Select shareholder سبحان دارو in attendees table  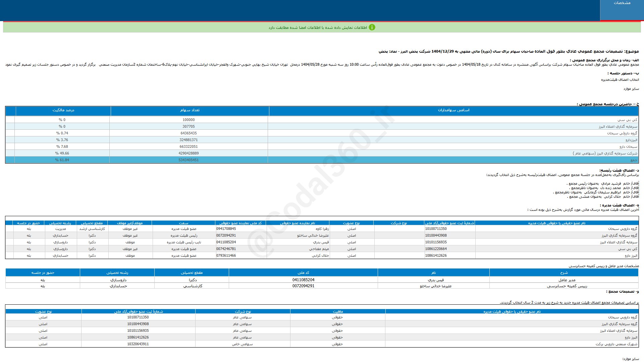click(x=628, y=147)
